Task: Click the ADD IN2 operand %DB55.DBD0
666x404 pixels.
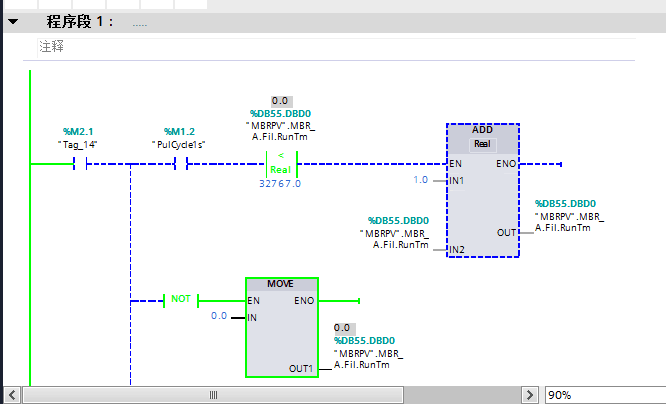Action: coord(398,220)
